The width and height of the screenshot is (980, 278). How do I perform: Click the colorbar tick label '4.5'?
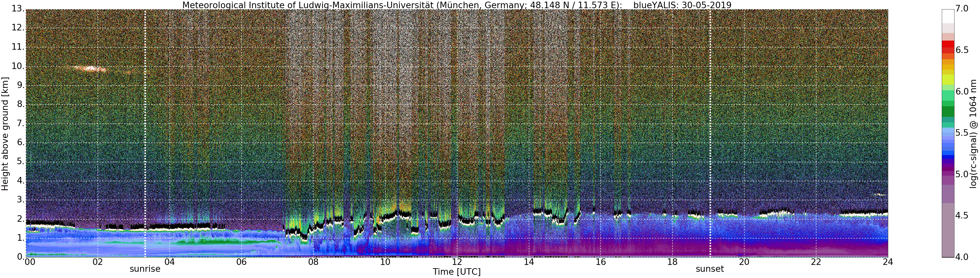point(962,216)
